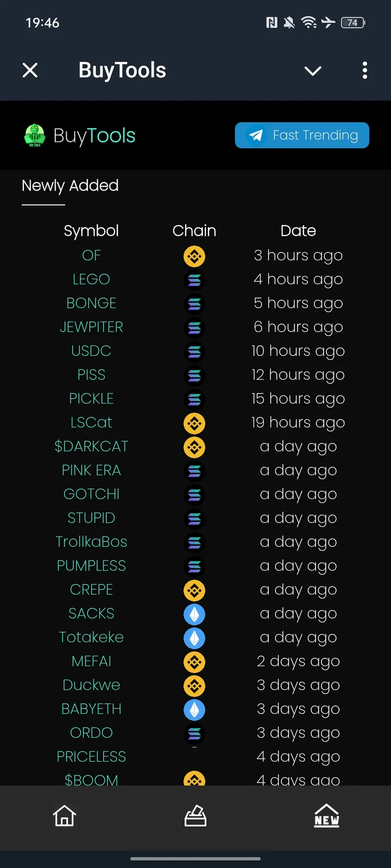Image resolution: width=391 pixels, height=868 pixels.
Task: Tap the NEW listings house icon
Action: 326,815
